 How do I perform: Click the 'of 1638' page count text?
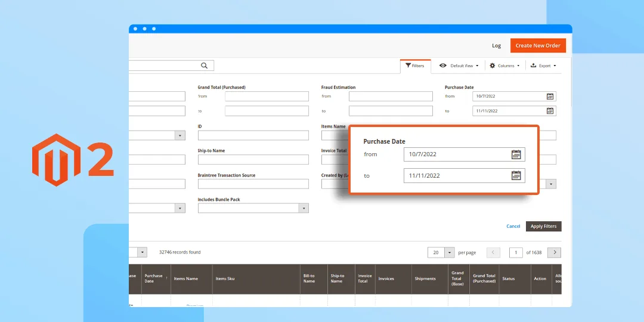click(x=534, y=253)
